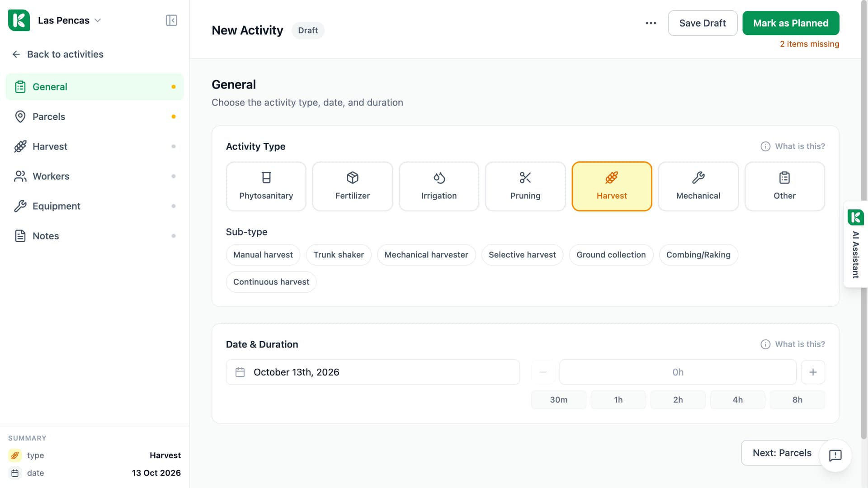This screenshot has height=488, width=868.
Task: Pick Ground collection sub-type chip
Action: tap(611, 255)
